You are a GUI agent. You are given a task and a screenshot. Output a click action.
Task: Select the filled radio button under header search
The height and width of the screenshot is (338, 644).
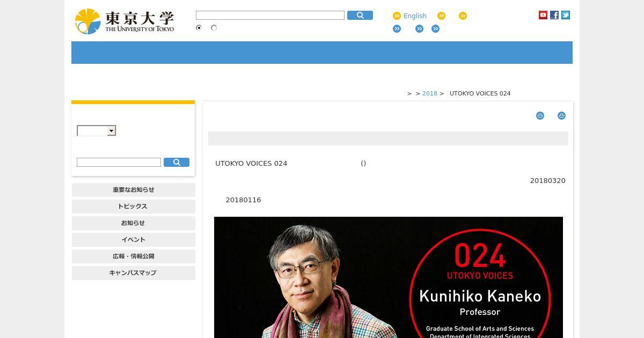(199, 28)
